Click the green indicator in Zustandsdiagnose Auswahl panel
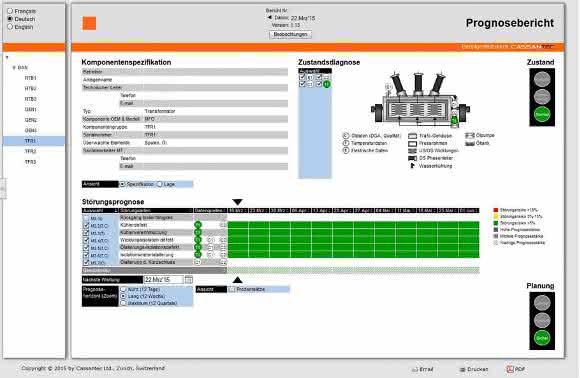The height and width of the screenshot is (378, 580). [327, 84]
